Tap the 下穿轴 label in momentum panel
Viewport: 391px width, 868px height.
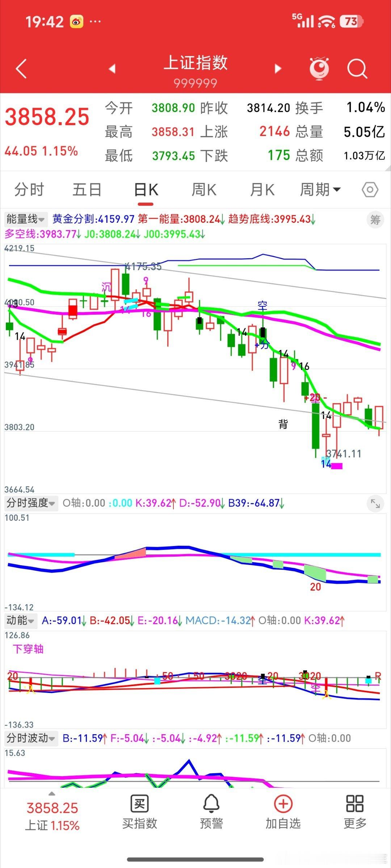(28, 649)
